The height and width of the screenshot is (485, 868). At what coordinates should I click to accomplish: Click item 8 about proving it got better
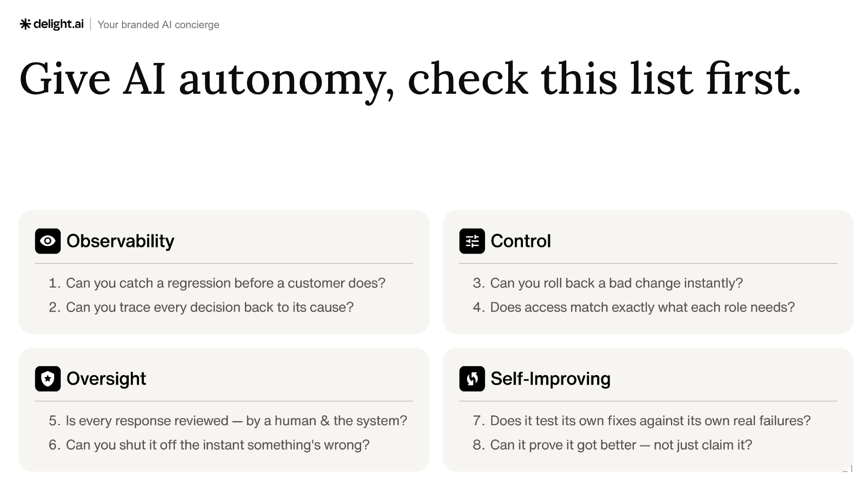click(612, 445)
